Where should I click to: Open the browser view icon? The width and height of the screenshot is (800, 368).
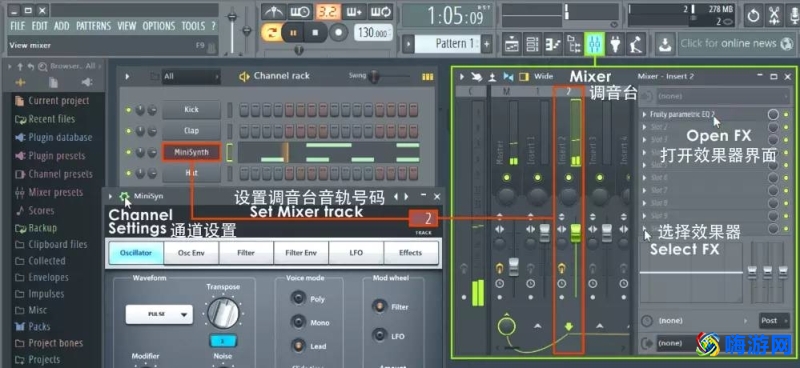(x=574, y=45)
